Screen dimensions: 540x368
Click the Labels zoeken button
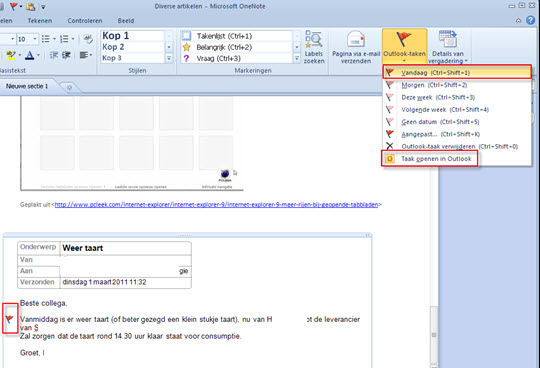[314, 47]
